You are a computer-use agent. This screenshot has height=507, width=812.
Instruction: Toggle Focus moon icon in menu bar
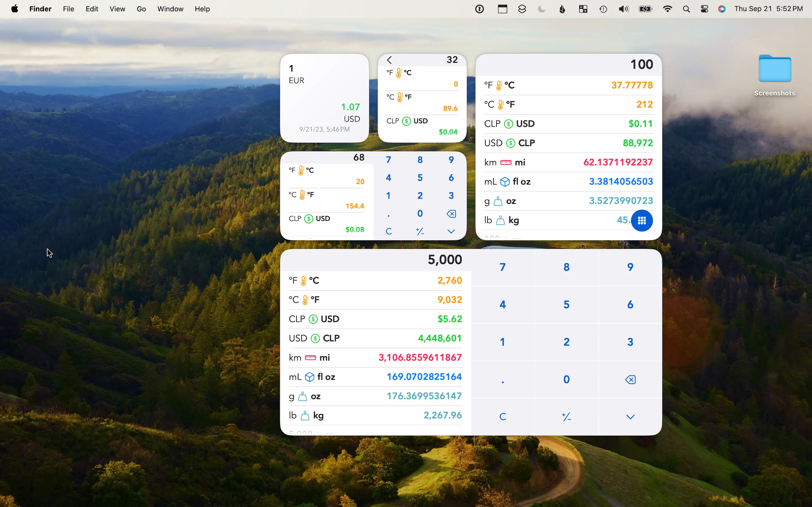point(542,9)
